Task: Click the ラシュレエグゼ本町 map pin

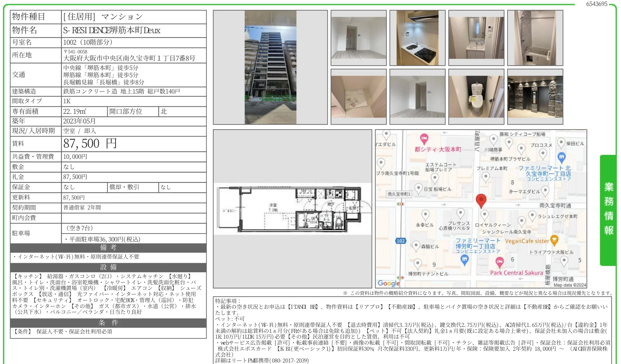Action: 532,215
